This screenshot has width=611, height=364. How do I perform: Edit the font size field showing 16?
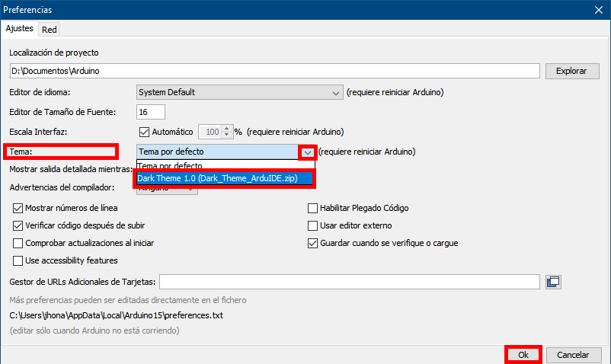click(x=151, y=112)
